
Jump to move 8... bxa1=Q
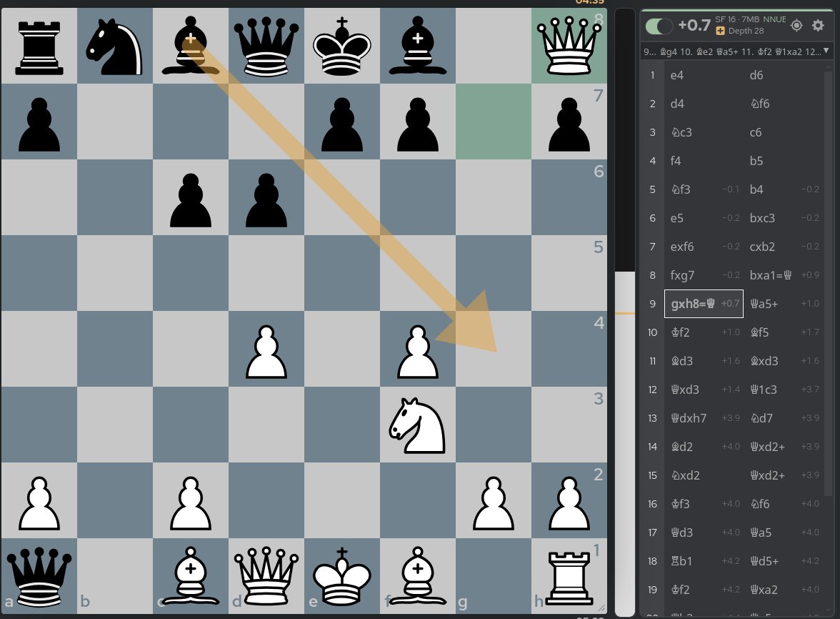coord(783,275)
